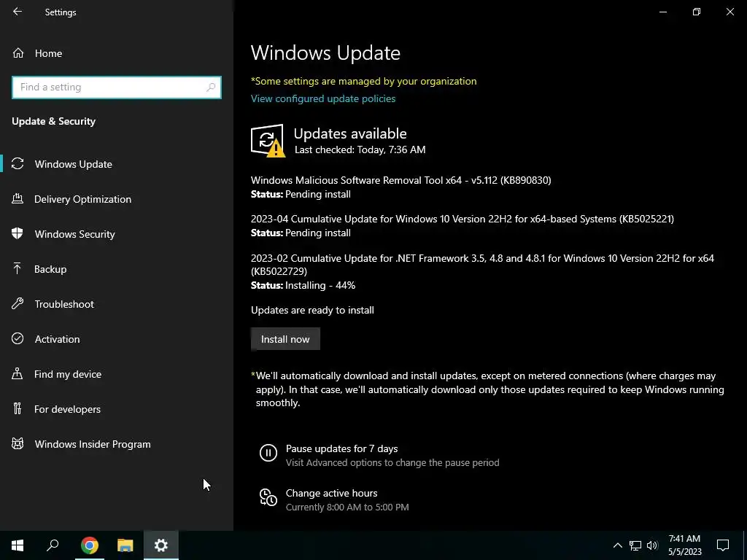
Task: Click 'Some settings are managed by your organization' notice
Action: (363, 81)
